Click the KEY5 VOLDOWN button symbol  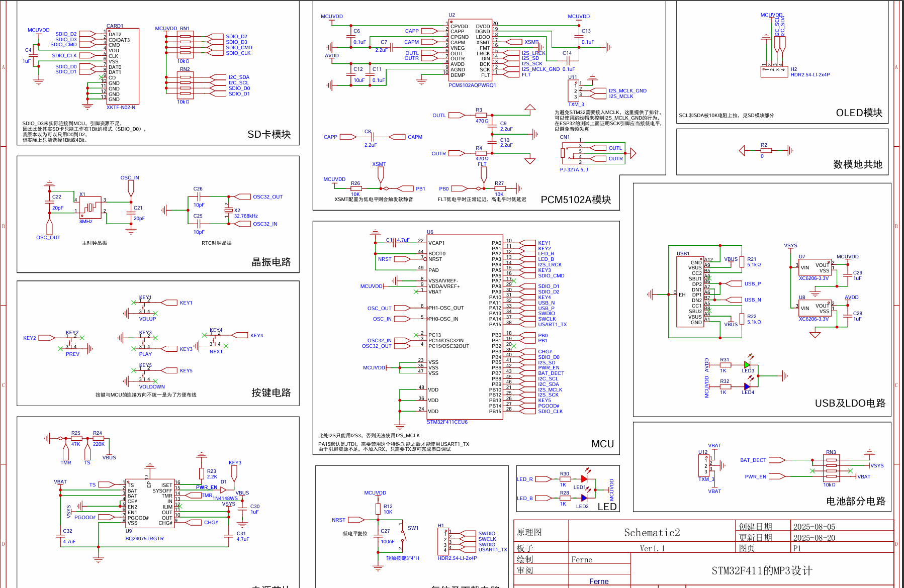145,375
